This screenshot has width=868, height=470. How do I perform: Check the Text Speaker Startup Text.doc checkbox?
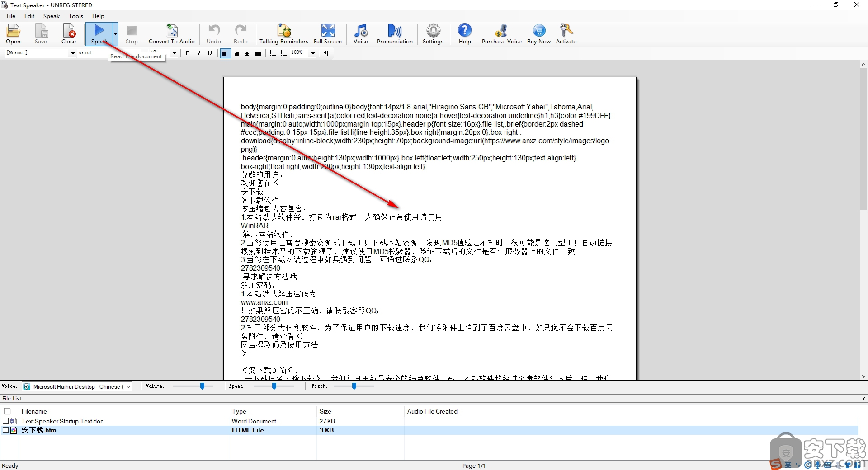6,421
